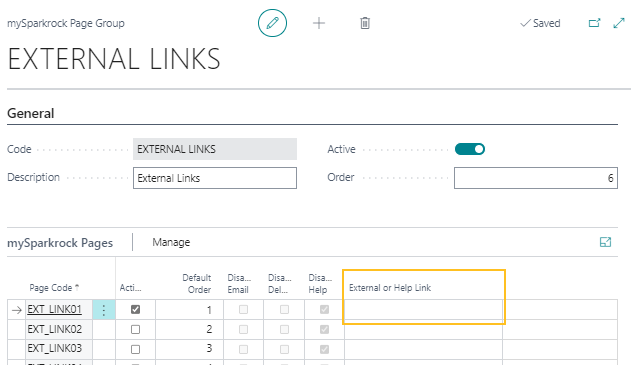Create a new record with plus icon

pyautogui.click(x=319, y=23)
